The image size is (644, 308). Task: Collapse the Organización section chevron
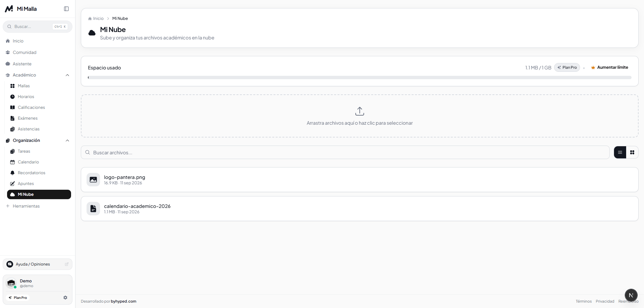67,141
